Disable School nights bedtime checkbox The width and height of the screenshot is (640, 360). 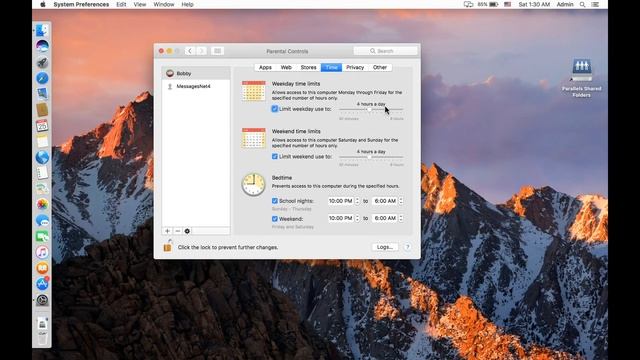point(275,201)
